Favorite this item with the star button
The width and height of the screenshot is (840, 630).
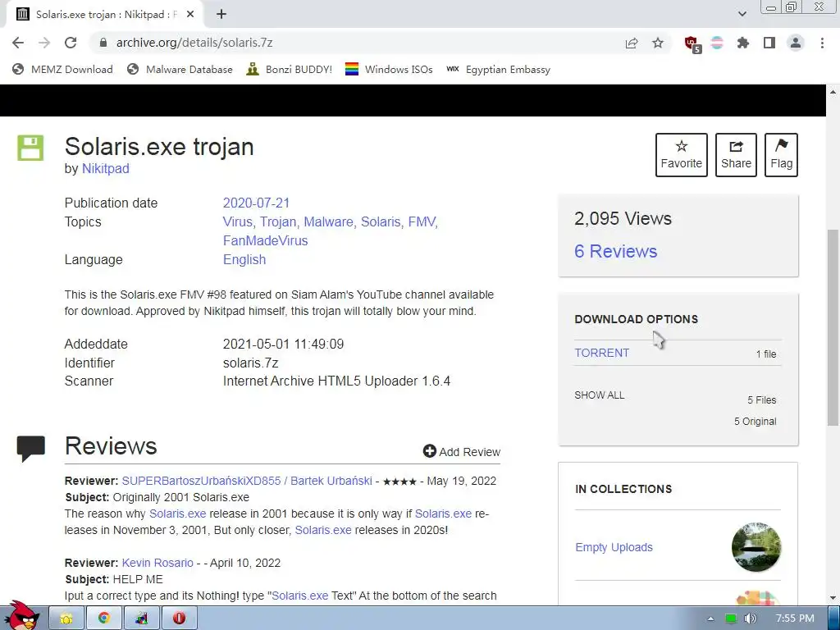[x=681, y=155]
